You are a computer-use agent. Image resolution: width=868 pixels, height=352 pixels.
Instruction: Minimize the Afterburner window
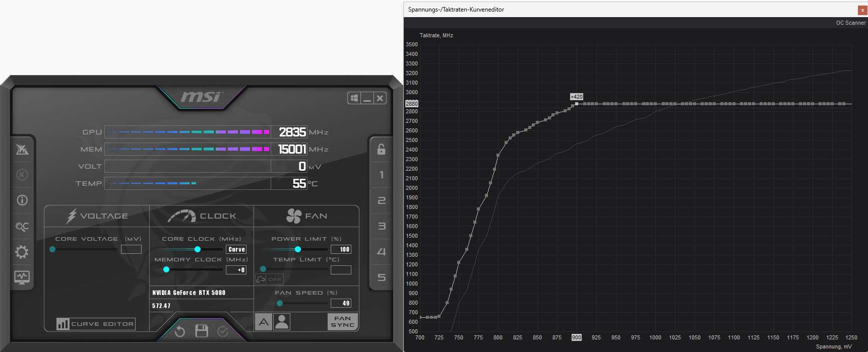click(367, 98)
